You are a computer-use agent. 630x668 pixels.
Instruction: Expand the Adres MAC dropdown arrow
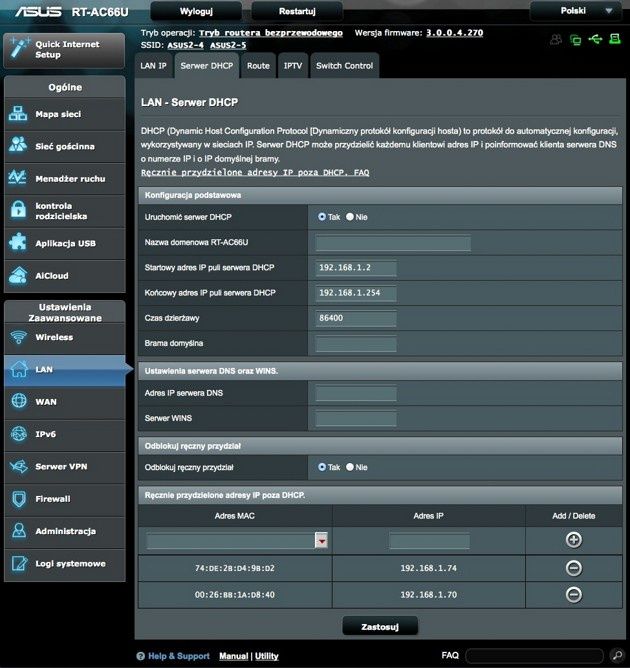(322, 541)
